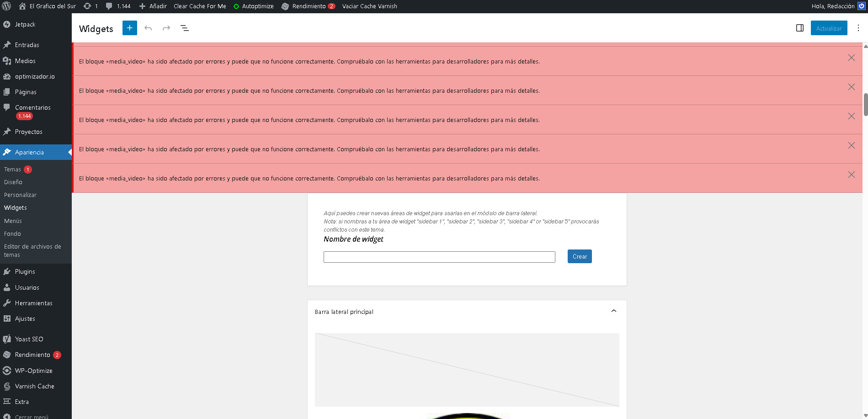Open the three-dot options menu
The height and width of the screenshot is (419, 868).
(858, 28)
